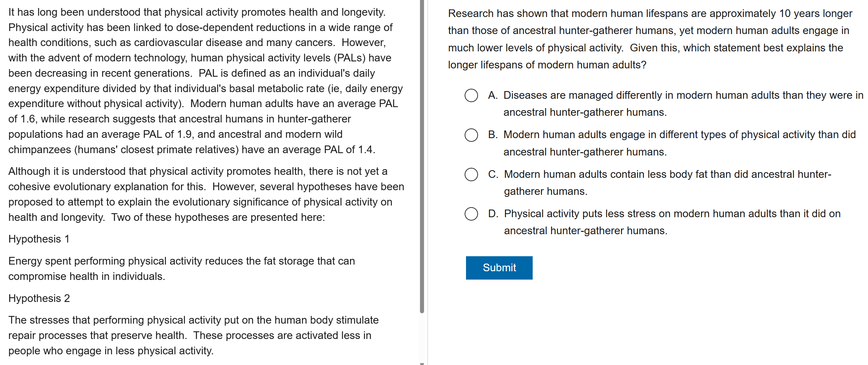This screenshot has height=365, width=868.
Task: Click the "Hypothesis 2" heading
Action: click(39, 299)
